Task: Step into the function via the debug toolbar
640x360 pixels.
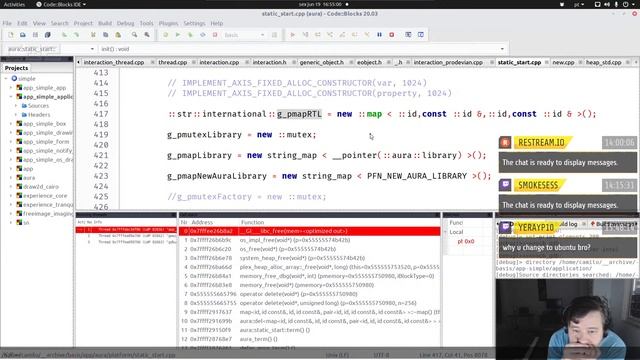Action: pyautogui.click(x=330, y=35)
